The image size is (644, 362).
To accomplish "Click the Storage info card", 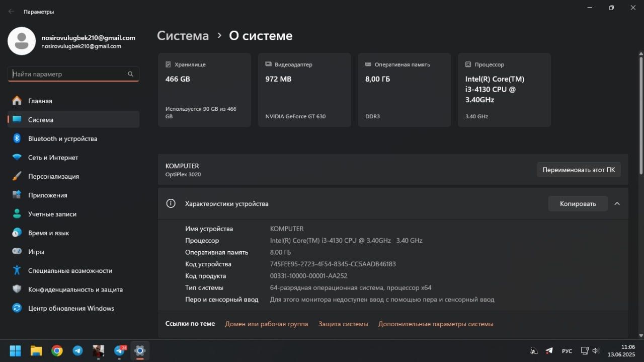I will click(204, 90).
